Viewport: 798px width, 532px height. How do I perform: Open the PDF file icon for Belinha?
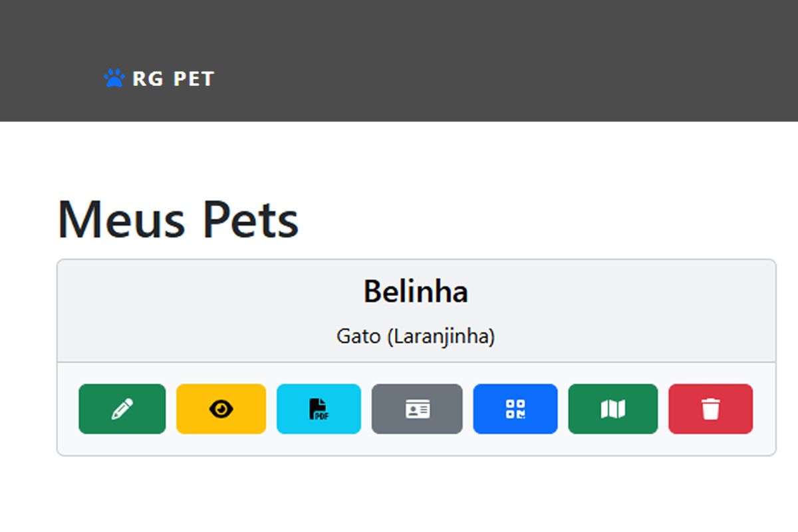[x=319, y=409]
